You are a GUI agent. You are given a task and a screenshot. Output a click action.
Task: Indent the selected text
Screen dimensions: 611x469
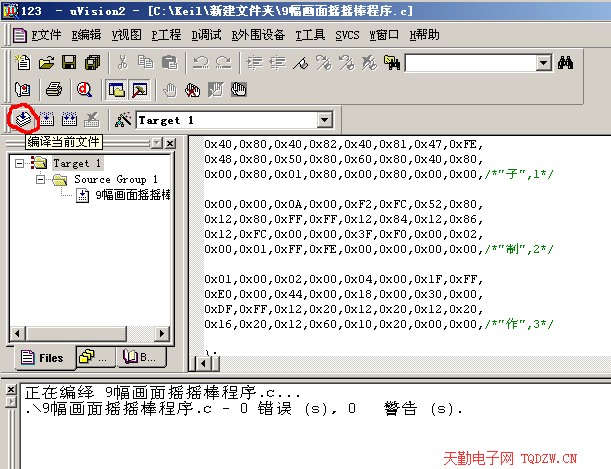click(x=254, y=62)
